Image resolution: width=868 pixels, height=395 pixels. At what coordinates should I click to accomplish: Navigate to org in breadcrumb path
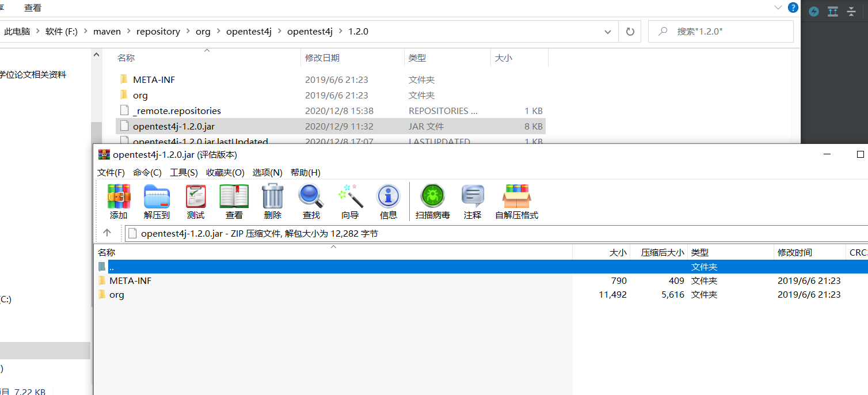(x=203, y=32)
